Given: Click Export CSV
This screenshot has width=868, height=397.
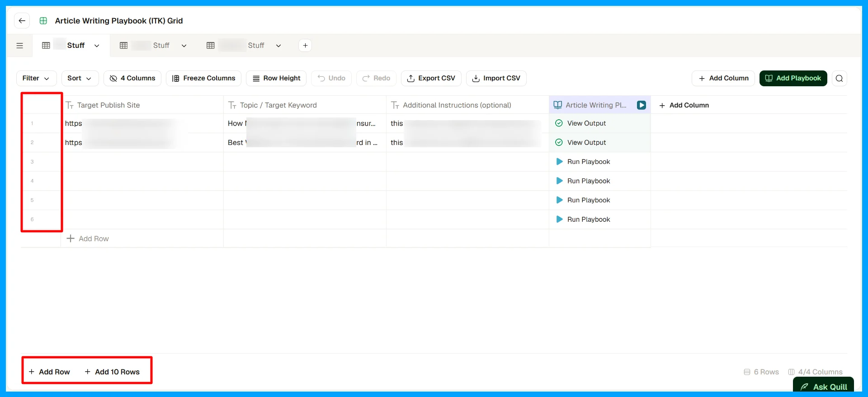Looking at the screenshot, I should [x=431, y=78].
